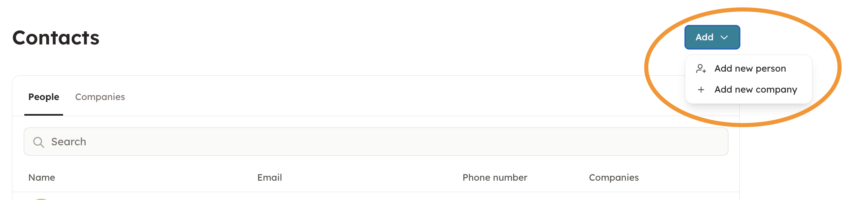Click the Email column header

(270, 178)
